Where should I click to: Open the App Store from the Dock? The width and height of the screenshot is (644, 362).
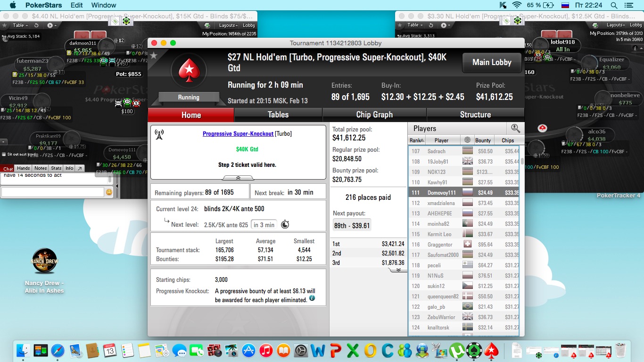(x=248, y=351)
